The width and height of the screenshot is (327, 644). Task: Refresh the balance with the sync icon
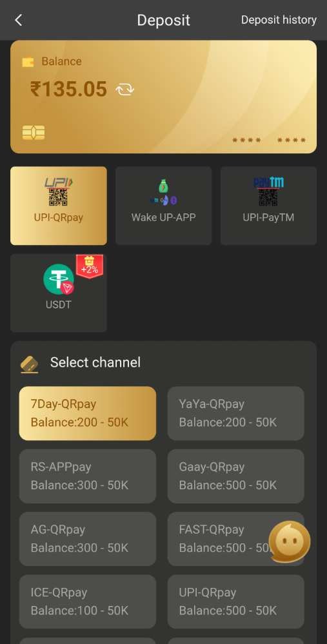(x=124, y=89)
